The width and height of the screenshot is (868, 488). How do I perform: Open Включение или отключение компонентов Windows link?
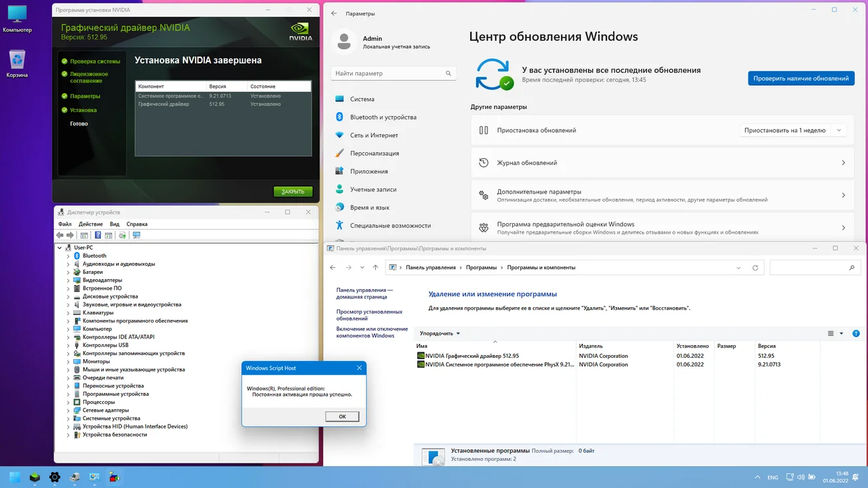(x=372, y=332)
